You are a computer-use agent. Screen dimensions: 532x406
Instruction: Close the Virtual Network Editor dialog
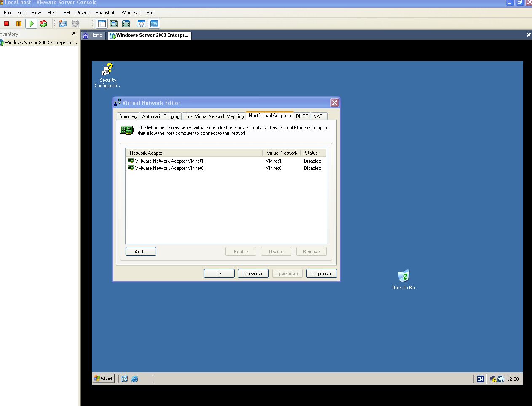tap(334, 102)
